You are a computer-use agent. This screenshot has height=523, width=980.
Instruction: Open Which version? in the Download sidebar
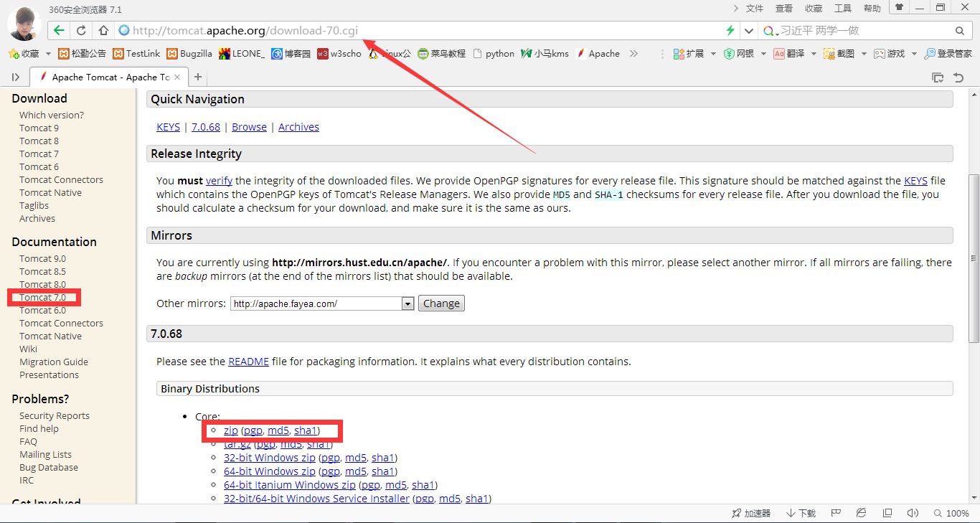[x=52, y=115]
